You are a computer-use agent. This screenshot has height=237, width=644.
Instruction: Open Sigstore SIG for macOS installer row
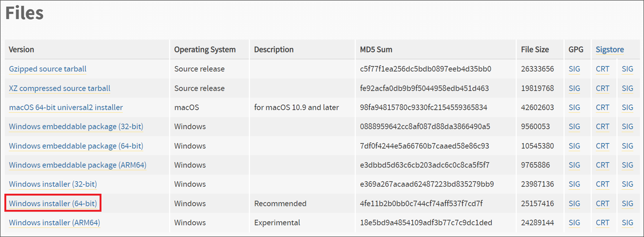tap(627, 107)
